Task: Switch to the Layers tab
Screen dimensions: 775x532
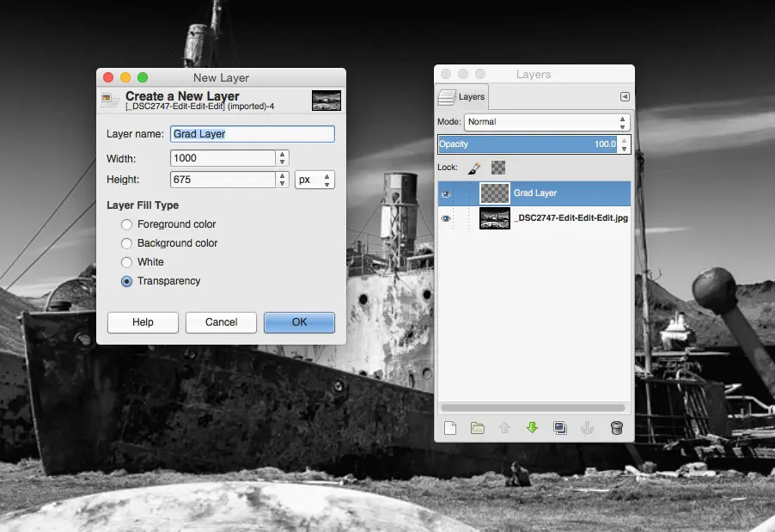Action: 462,97
